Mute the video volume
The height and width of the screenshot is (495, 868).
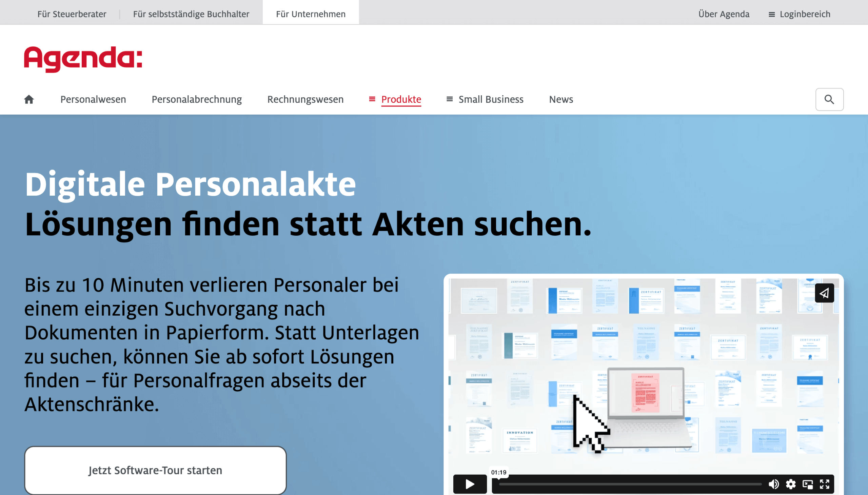click(773, 484)
